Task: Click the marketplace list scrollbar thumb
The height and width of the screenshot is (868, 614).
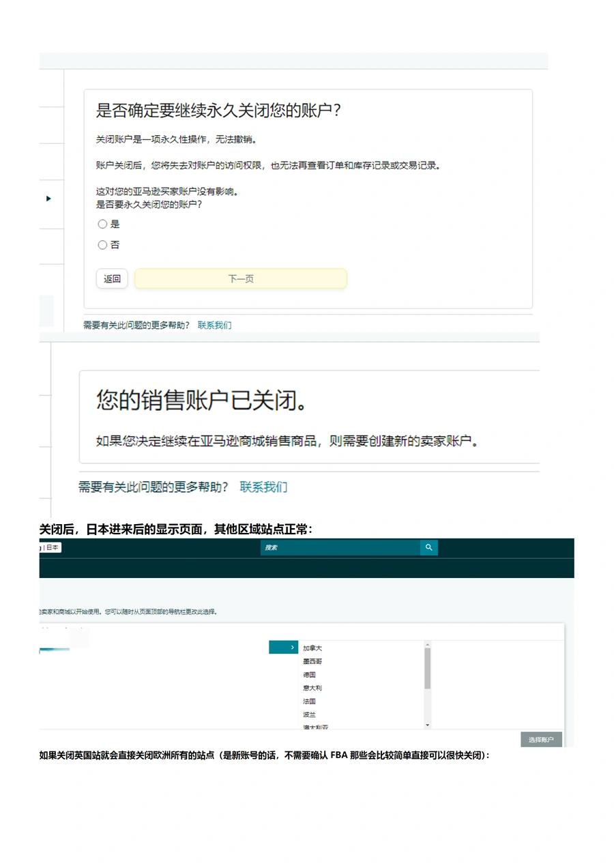Action: tap(428, 668)
